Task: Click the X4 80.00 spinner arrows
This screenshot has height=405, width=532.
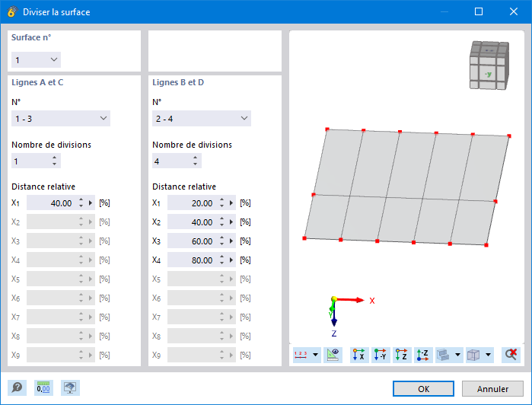Action: (221, 260)
